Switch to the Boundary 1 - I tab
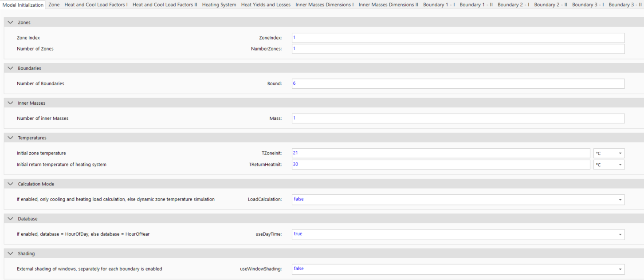Image resolution: width=644 pixels, height=280 pixels. (x=439, y=4)
